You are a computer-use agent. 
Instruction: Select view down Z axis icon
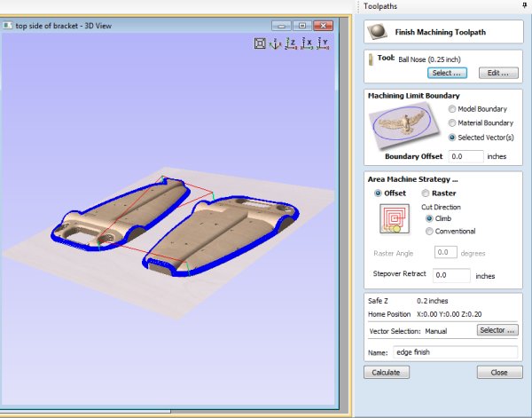click(x=291, y=43)
